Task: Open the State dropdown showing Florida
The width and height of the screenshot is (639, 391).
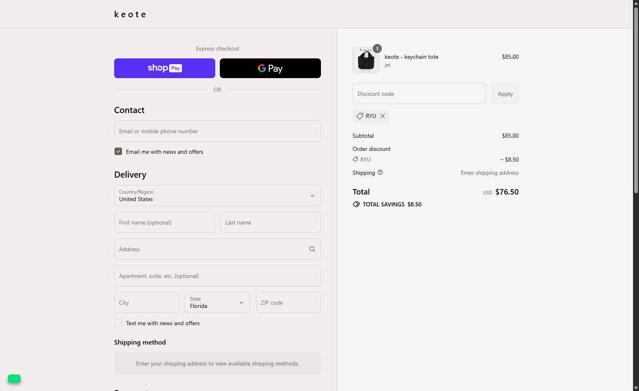Action: tap(217, 303)
